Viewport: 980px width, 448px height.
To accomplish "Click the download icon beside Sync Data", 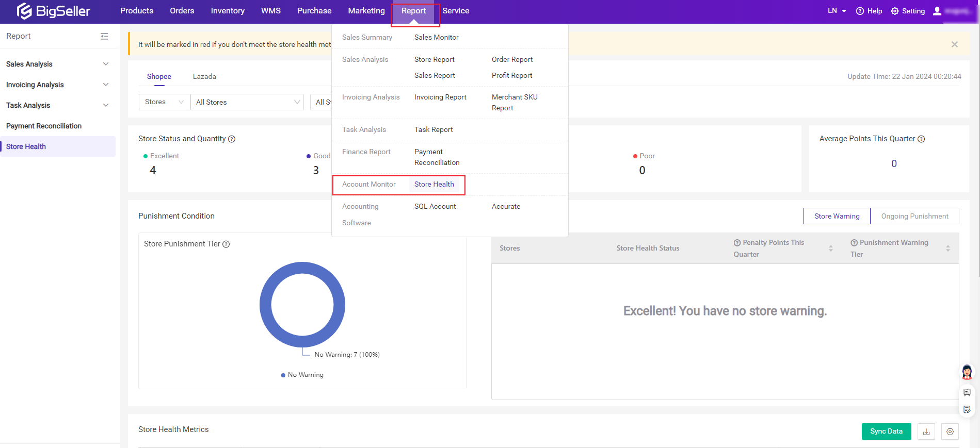I will point(926,432).
